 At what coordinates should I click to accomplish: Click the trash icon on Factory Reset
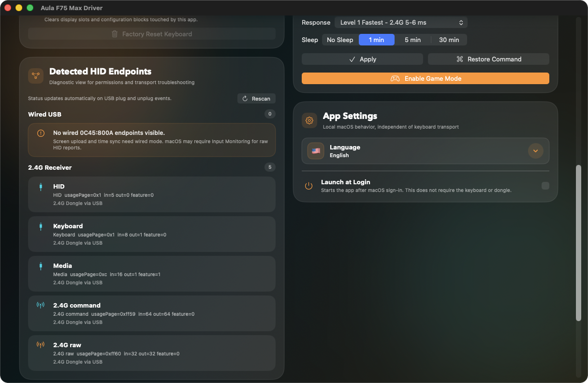[x=115, y=34]
